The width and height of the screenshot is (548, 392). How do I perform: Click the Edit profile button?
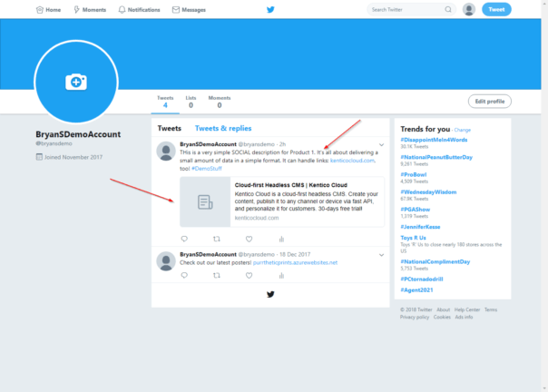click(490, 102)
